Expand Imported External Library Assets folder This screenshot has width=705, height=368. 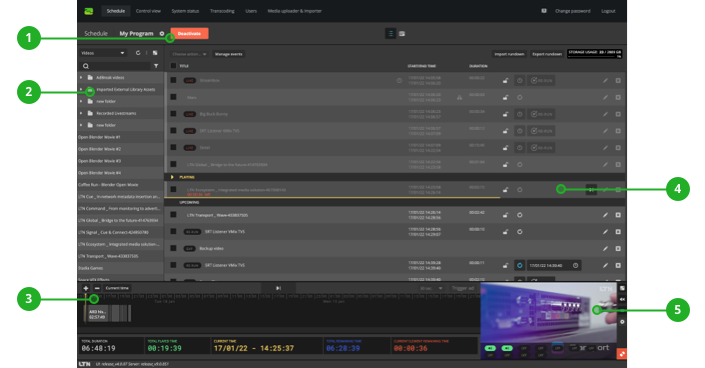(x=81, y=89)
